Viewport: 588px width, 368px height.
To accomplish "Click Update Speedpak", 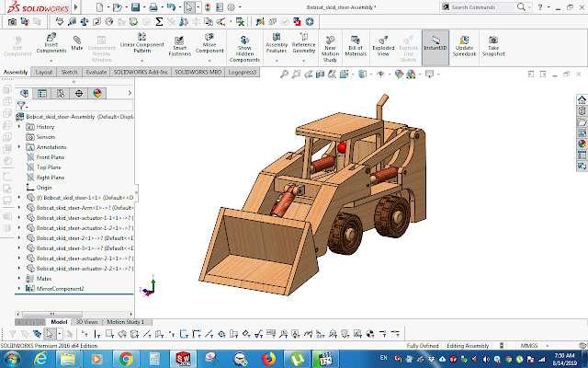I will pyautogui.click(x=464, y=46).
